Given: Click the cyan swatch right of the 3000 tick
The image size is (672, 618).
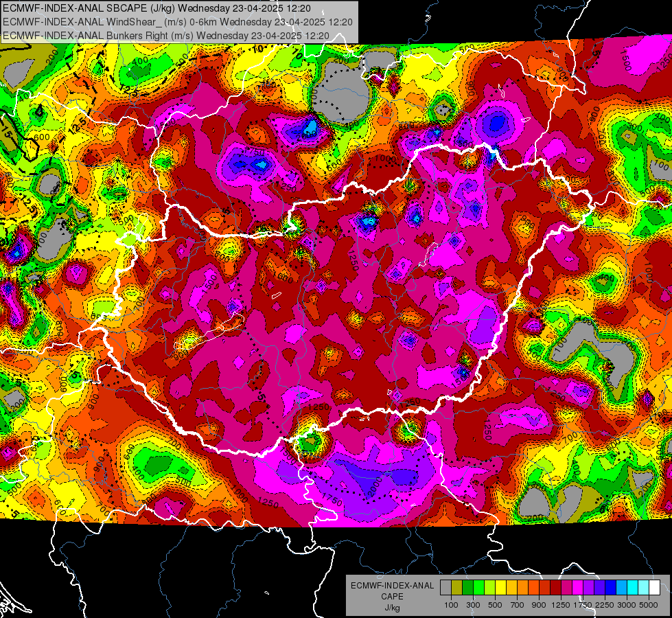Looking at the screenshot, I should coord(633,588).
